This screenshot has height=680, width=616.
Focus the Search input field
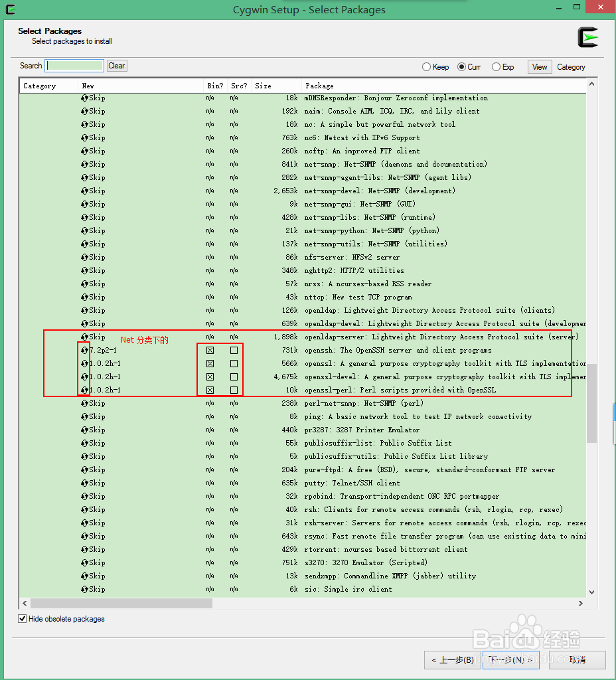click(x=74, y=66)
